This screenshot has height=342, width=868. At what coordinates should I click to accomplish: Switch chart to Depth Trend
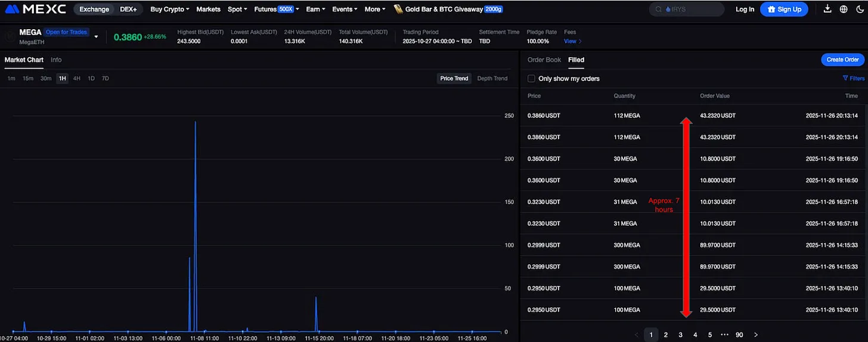[x=492, y=78]
